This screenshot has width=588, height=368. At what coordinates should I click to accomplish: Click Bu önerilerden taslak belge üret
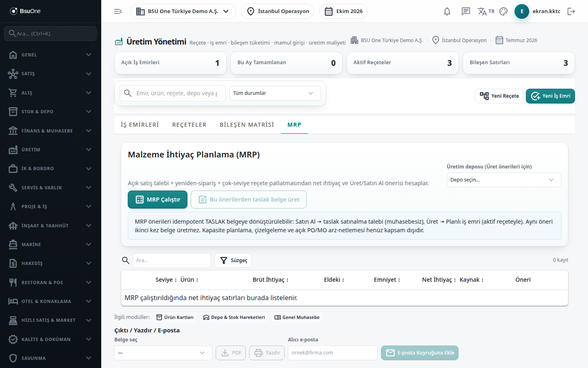[x=249, y=200]
